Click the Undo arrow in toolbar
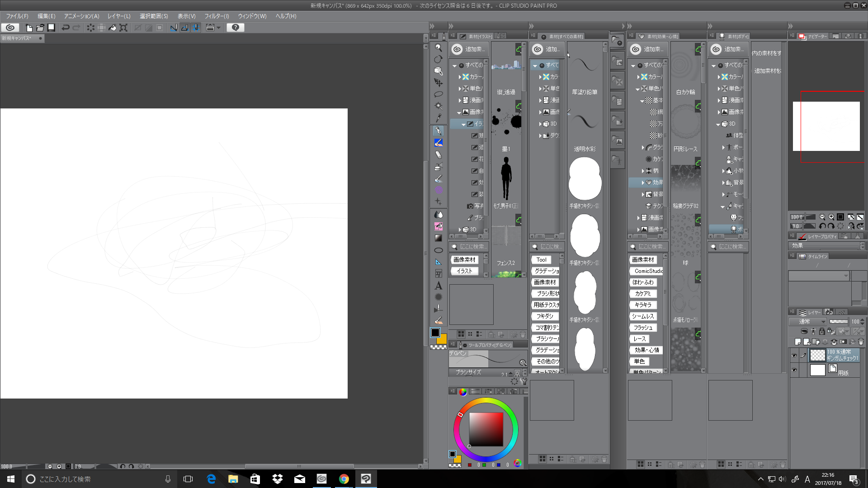 pos(66,28)
